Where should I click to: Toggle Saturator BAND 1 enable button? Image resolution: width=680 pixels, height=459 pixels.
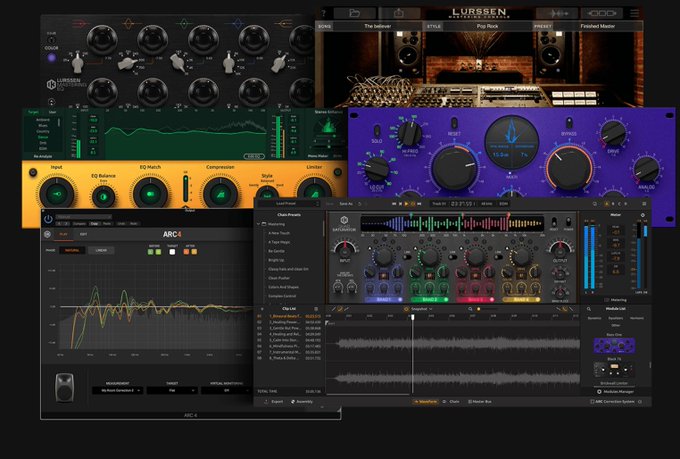coord(400,299)
